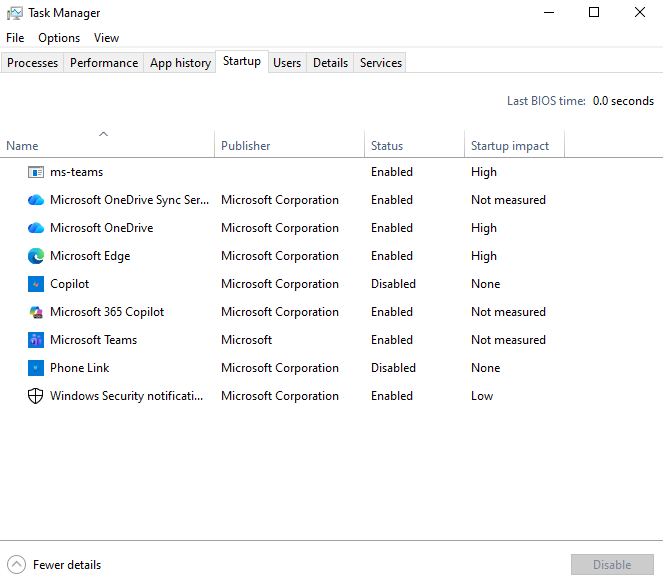Click the ms-teams app icon
The width and height of the screenshot is (663, 585).
[x=36, y=172]
